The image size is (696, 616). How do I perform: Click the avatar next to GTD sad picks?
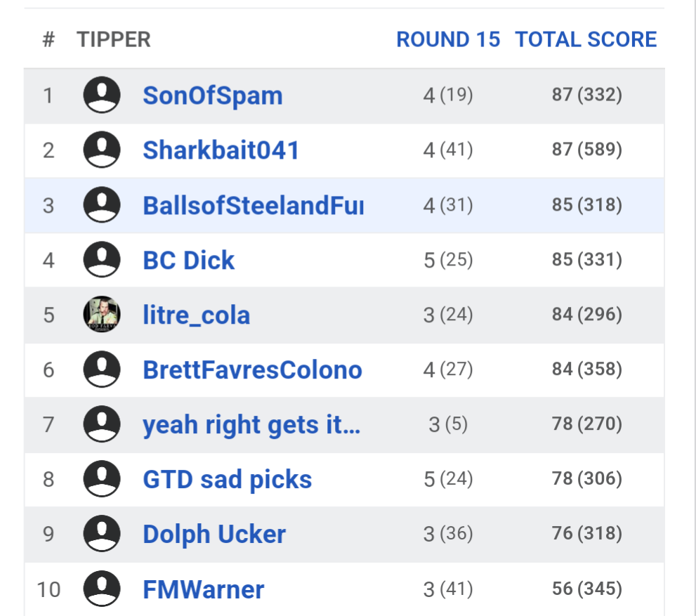(x=102, y=479)
